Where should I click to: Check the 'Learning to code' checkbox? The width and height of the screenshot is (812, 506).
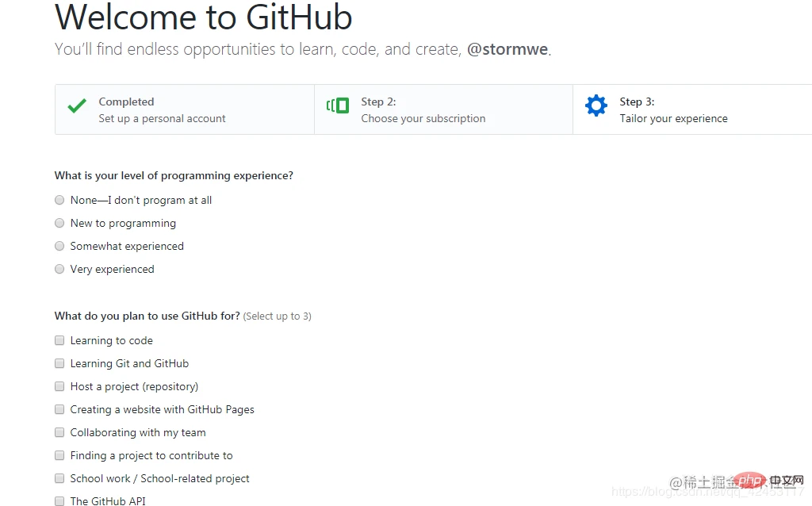point(59,341)
